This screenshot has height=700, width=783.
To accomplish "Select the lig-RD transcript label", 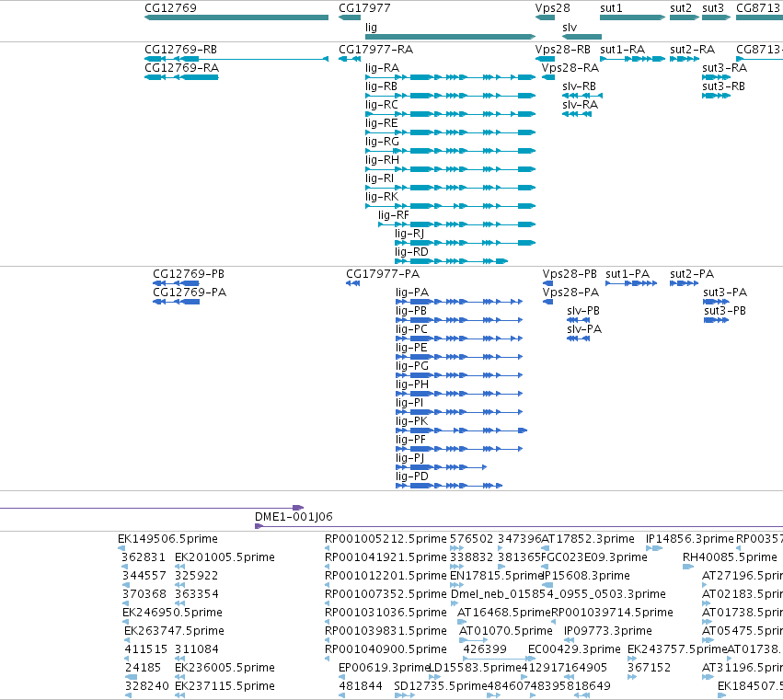I will click(x=411, y=252).
